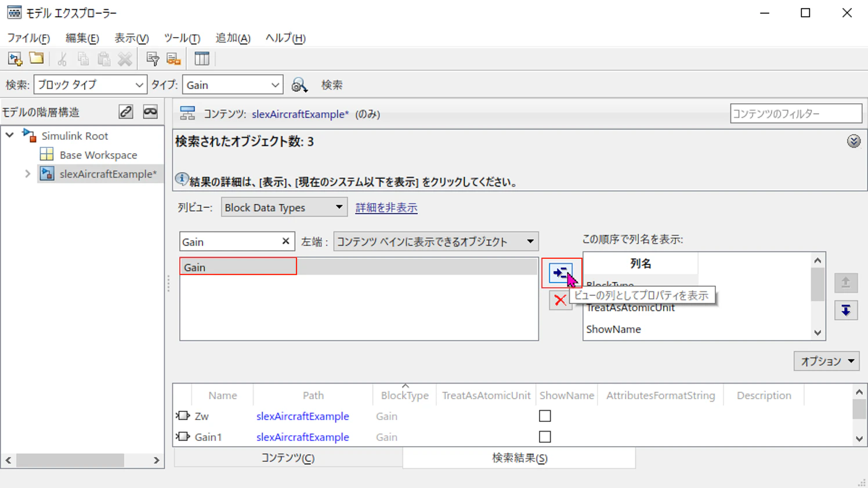Sort by the BlockType column header
Viewport: 868px width, 488px height.
click(404, 395)
